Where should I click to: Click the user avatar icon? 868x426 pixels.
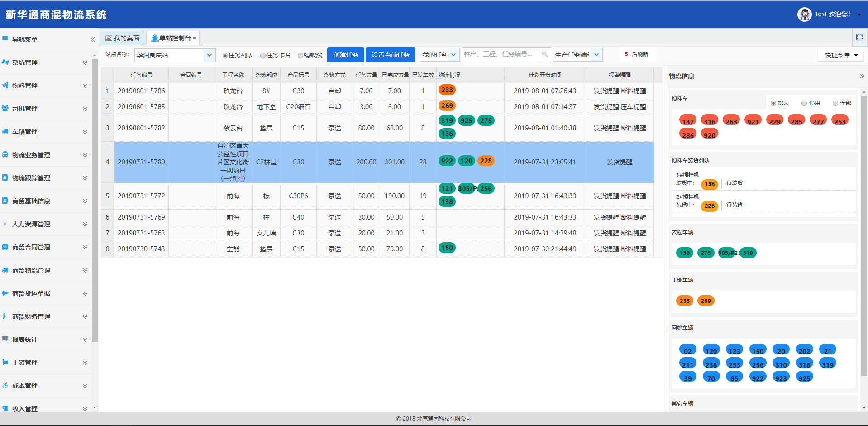click(804, 14)
